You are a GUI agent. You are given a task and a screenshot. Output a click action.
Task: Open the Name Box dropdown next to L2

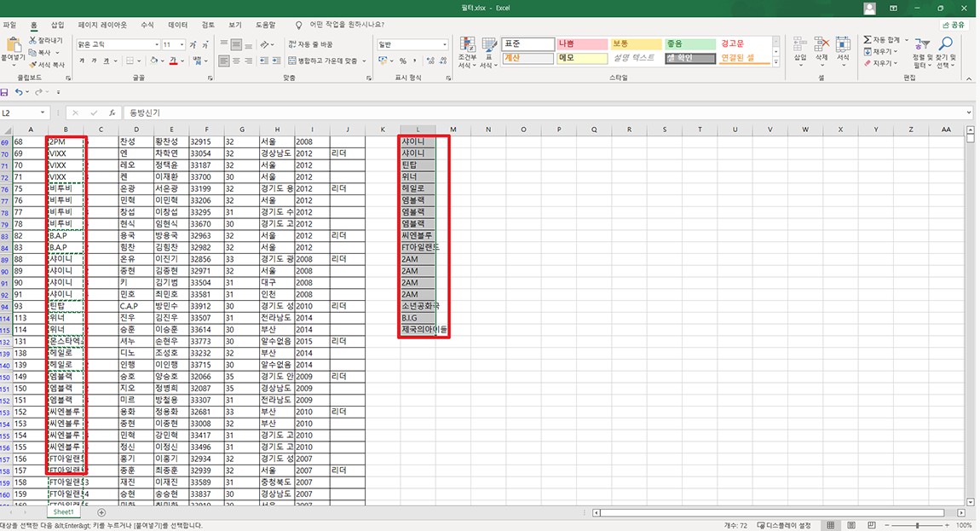click(43, 113)
